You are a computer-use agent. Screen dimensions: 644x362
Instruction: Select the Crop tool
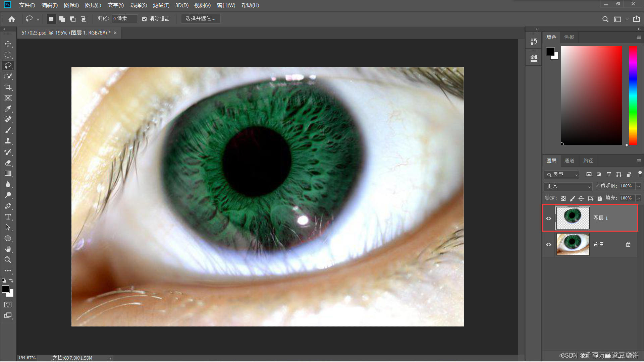8,87
